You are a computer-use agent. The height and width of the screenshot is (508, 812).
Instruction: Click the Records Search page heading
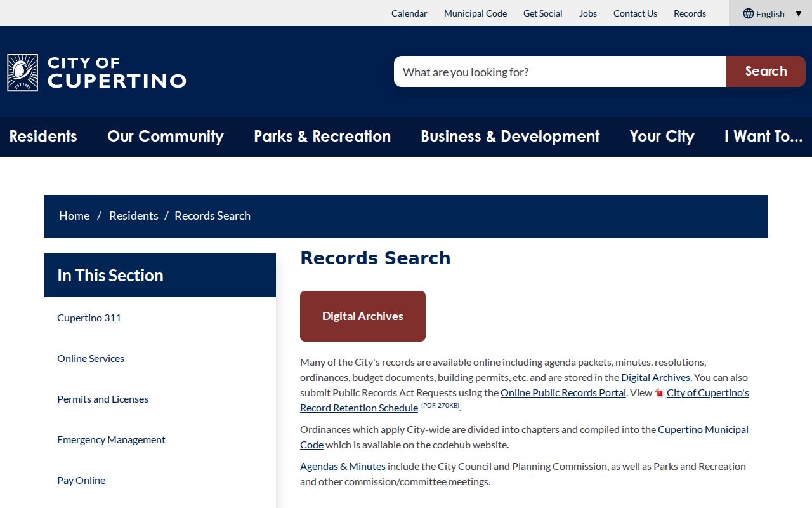pos(376,258)
